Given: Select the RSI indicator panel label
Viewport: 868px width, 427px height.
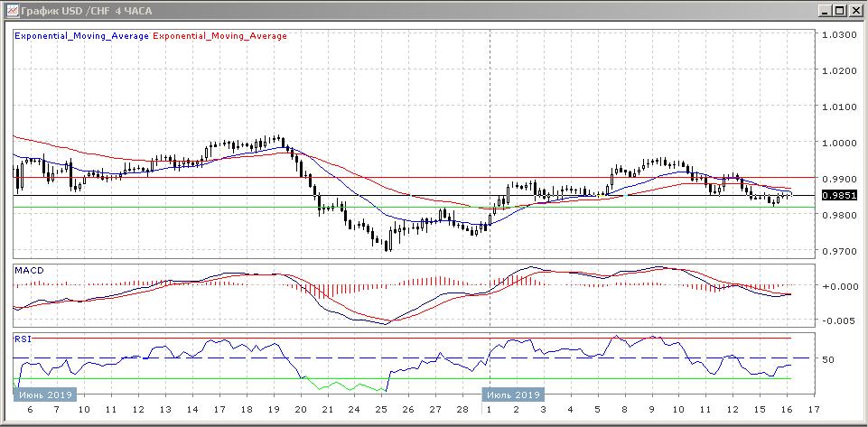Looking at the screenshot, I should pos(23,339).
